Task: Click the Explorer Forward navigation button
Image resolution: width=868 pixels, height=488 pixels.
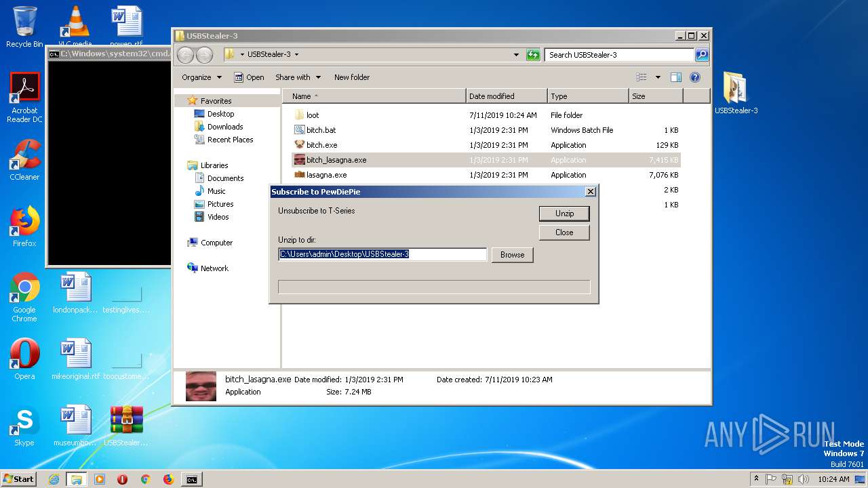Action: pyautogui.click(x=204, y=55)
